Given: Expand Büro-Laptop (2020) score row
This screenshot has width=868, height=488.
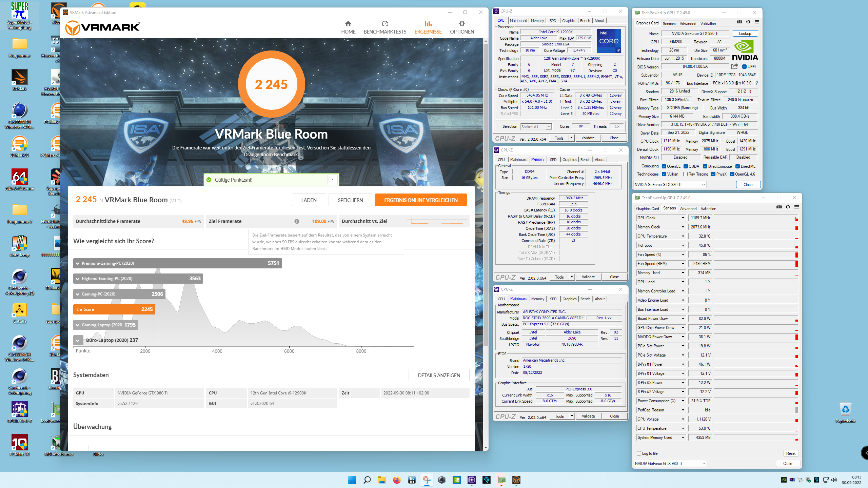Looking at the screenshot, I should tap(78, 340).
